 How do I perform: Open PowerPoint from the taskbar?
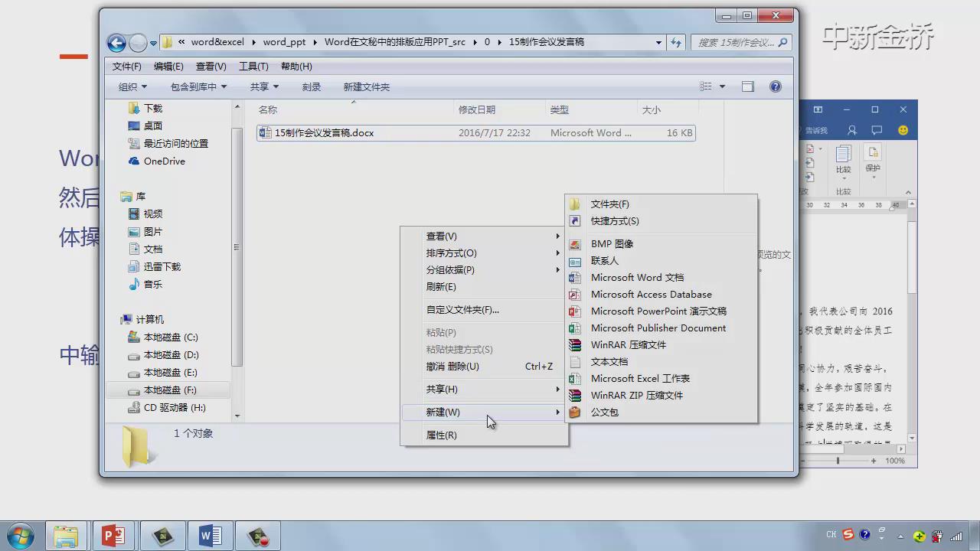pos(113,536)
